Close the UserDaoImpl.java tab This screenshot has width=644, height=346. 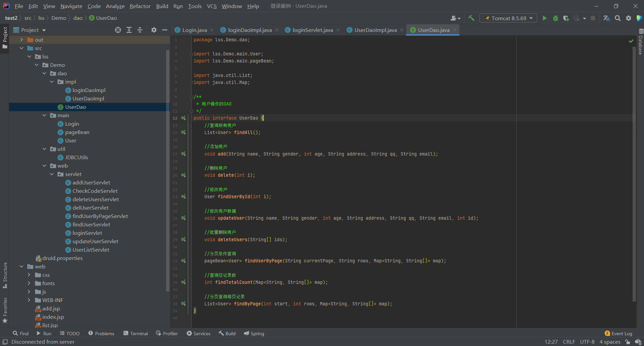[x=402, y=30]
